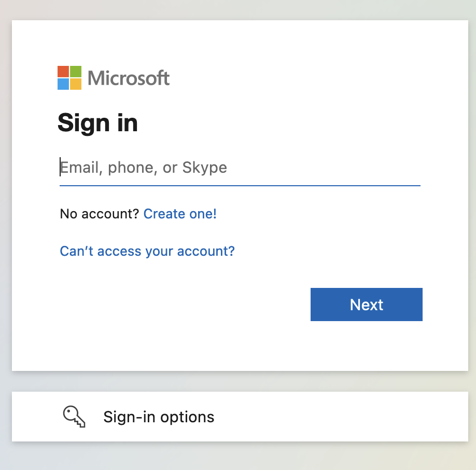476x470 pixels.
Task: Click the blue square in Microsoft logo
Action: (63, 84)
